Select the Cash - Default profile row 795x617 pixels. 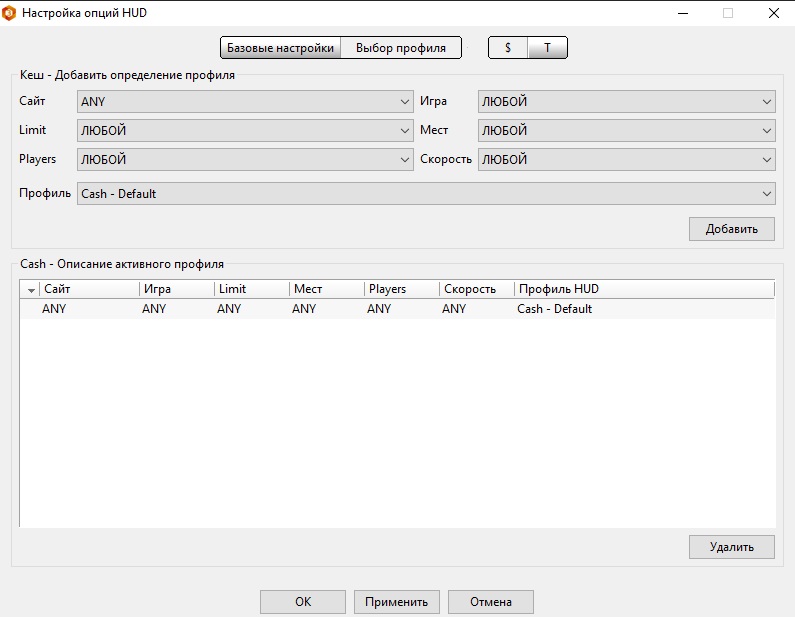[397, 309]
